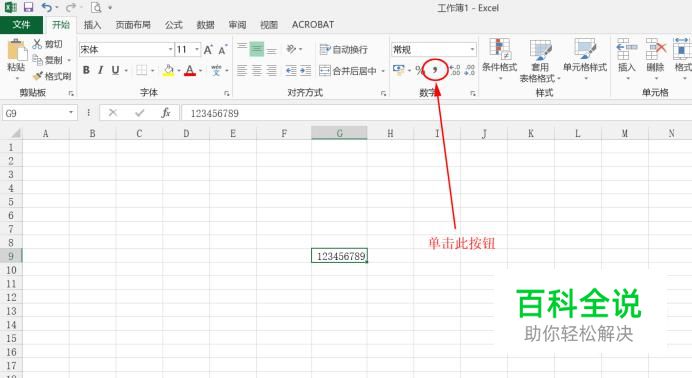Apply the red font color A
The image size is (692, 378).
pyautogui.click(x=190, y=70)
